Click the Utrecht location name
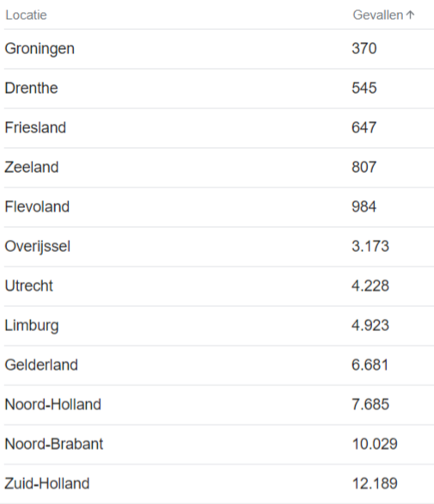 click(x=29, y=286)
